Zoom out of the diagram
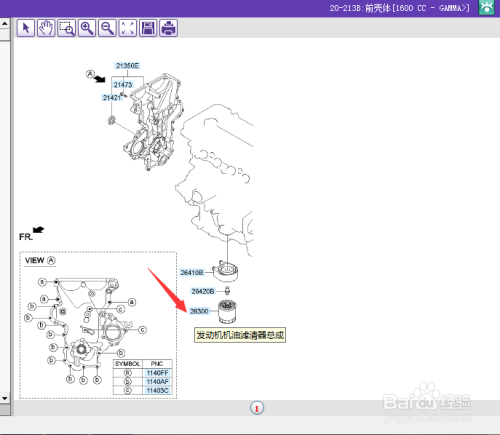This screenshot has width=500, height=435. 107,28
